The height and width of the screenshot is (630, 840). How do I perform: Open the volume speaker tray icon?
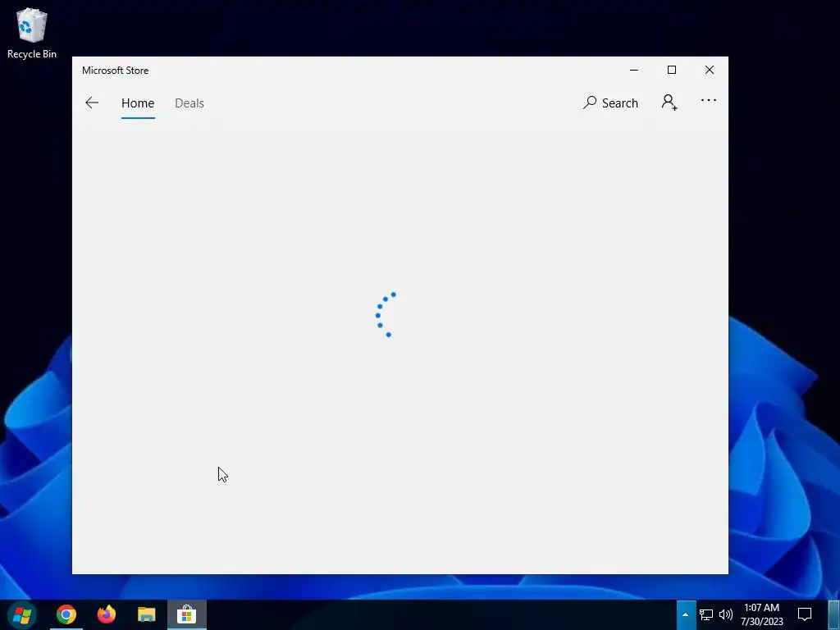(x=725, y=614)
